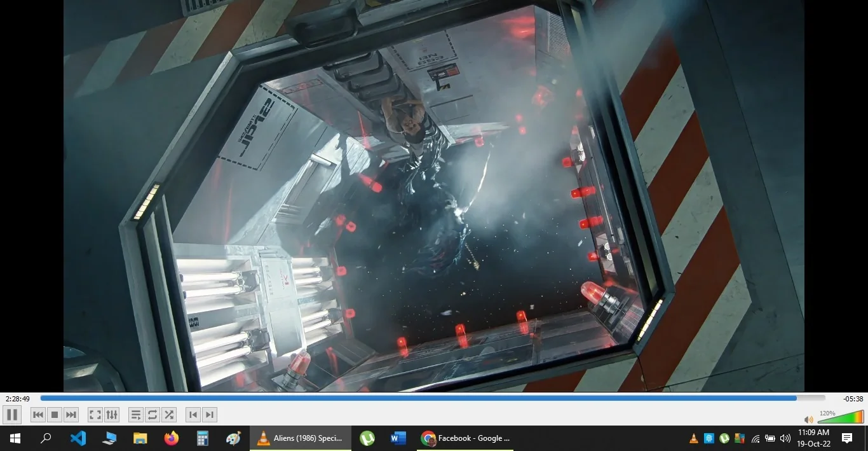Viewport: 868px width, 451px height.
Task: Switch to Facebook Google Chrome window
Action: (465, 438)
